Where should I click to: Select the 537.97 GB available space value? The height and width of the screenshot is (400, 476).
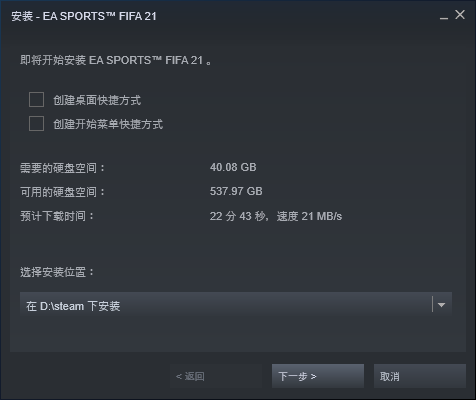236,191
